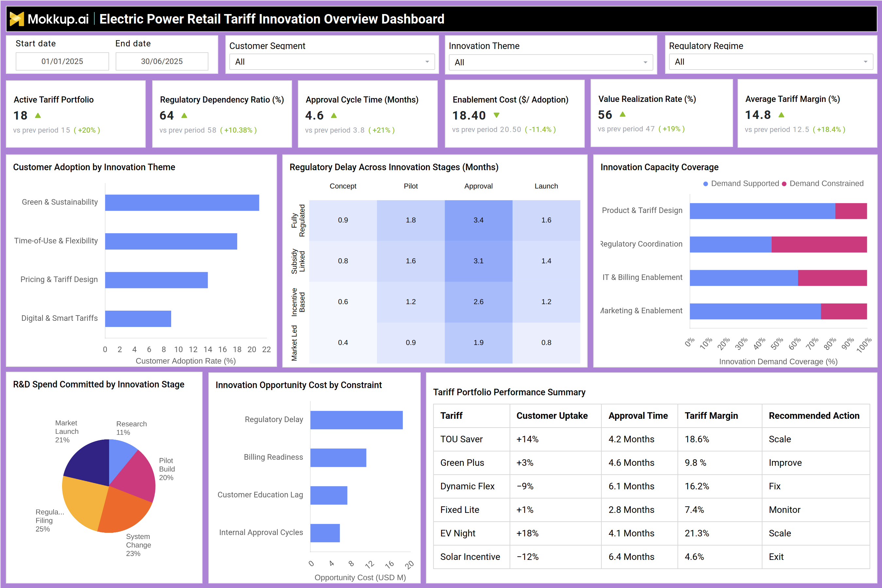Click the Approval Time column header
The height and width of the screenshot is (588, 882).
tap(638, 416)
